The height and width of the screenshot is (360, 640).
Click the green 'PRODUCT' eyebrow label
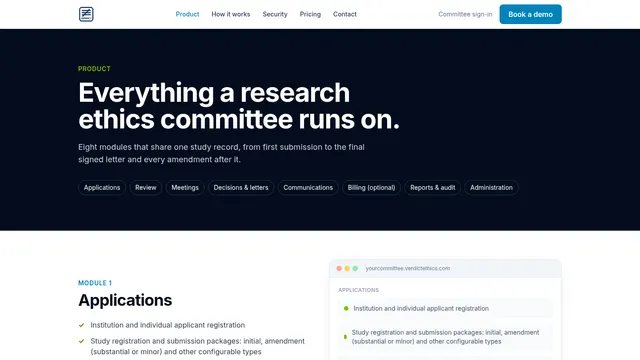pyautogui.click(x=94, y=69)
